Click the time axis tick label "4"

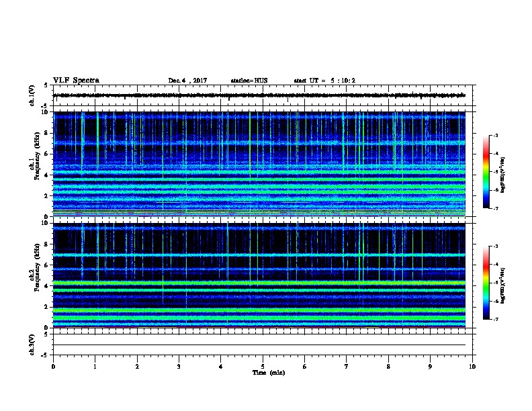[221, 367]
